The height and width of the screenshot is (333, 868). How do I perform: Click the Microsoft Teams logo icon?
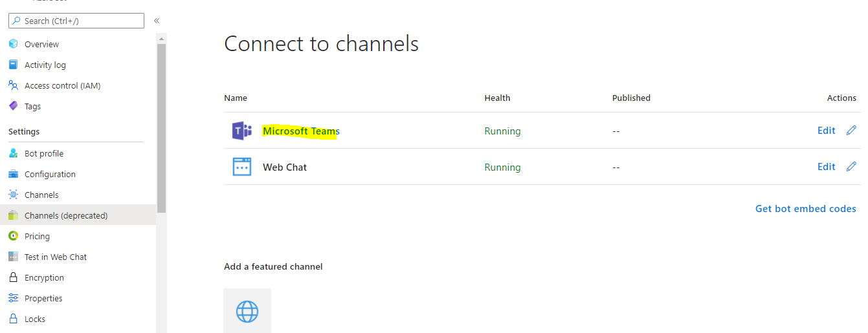(x=242, y=131)
